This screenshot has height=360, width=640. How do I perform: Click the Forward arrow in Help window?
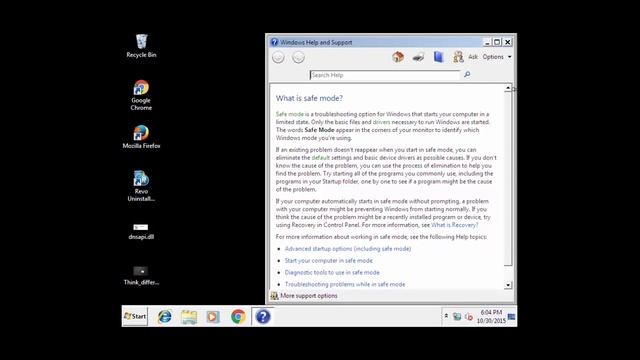[298, 58]
